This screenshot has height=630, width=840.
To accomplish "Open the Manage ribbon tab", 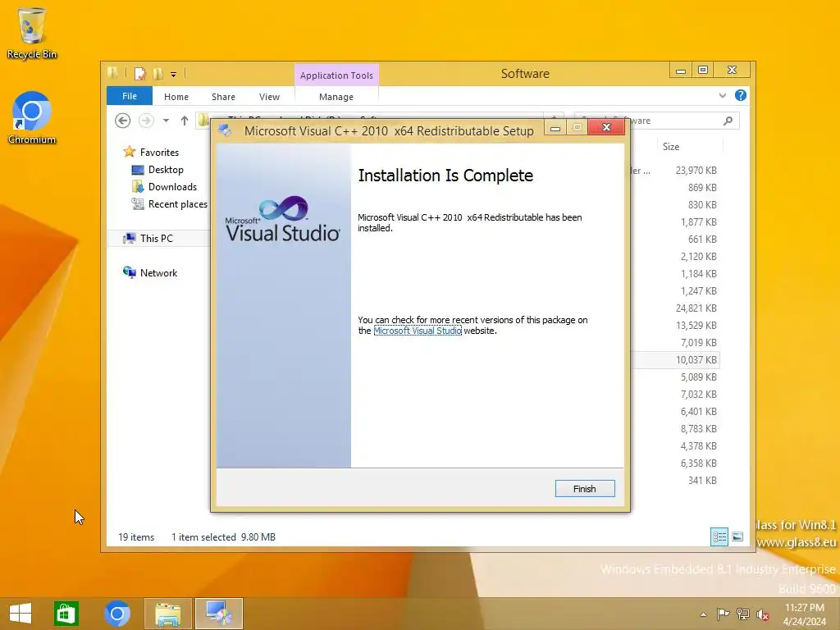I will click(336, 97).
